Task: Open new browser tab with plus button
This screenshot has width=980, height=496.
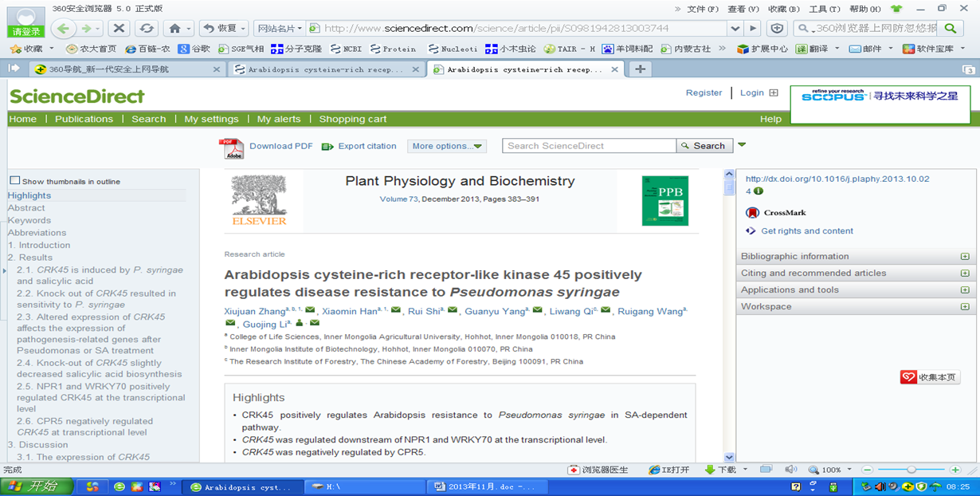Action: [640, 69]
